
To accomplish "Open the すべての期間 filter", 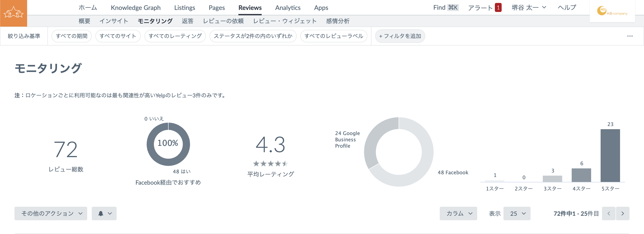I will tap(71, 36).
